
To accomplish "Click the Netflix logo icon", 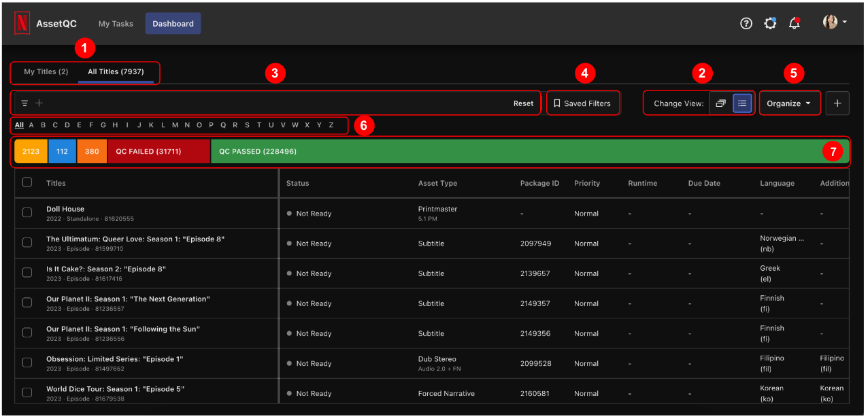I will pyautogui.click(x=22, y=23).
